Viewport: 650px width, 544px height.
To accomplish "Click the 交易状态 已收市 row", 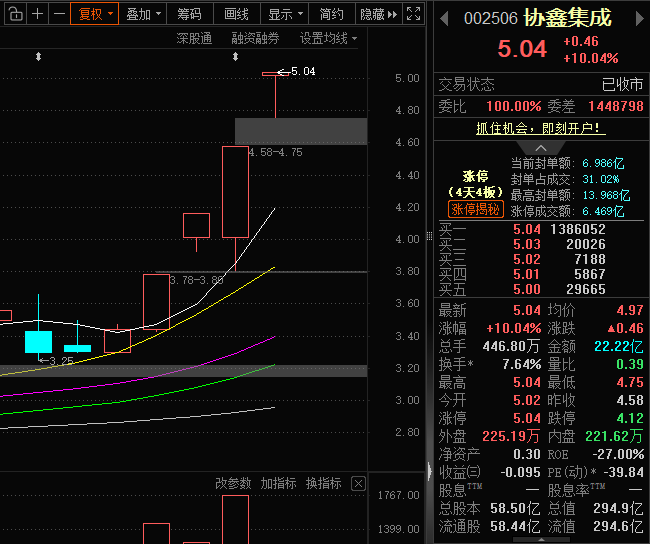I will point(541,84).
